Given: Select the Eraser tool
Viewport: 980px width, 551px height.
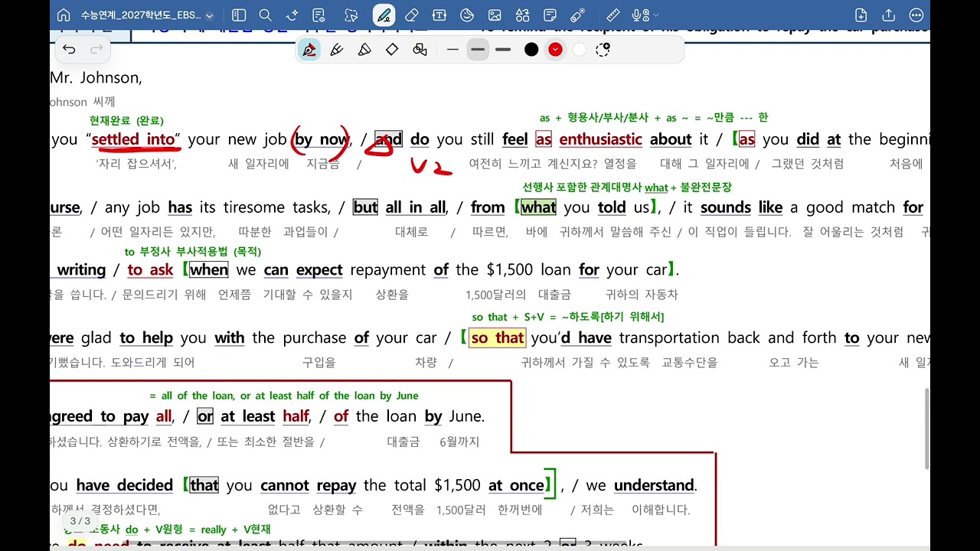Looking at the screenshot, I should (412, 15).
